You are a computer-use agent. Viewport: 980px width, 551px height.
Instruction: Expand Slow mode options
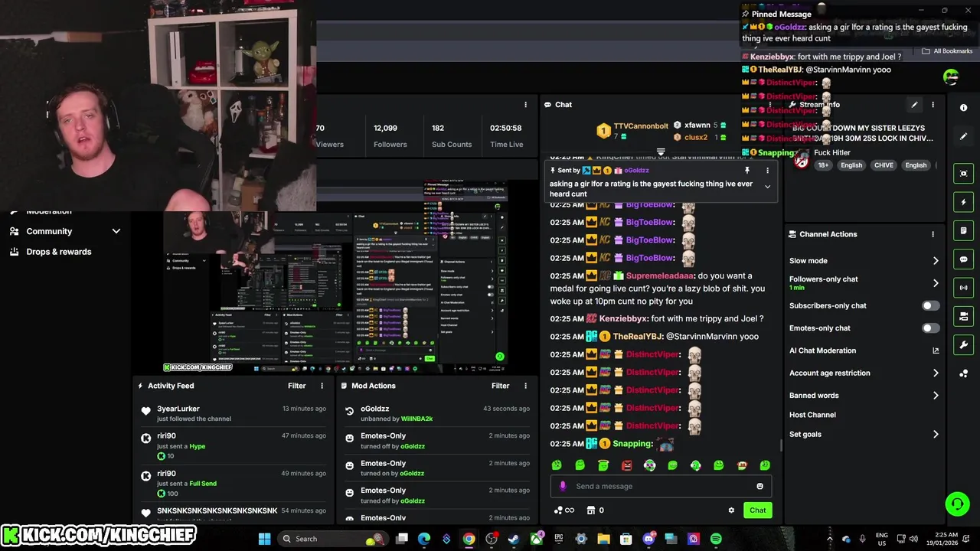[936, 261]
